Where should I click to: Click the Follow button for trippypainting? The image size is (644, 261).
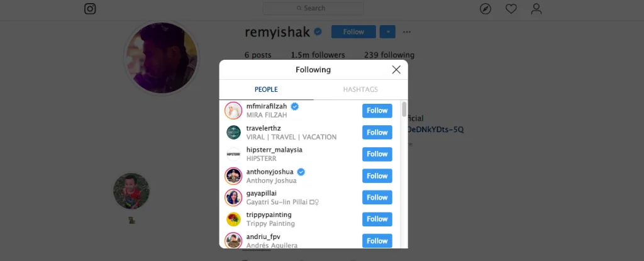point(377,219)
